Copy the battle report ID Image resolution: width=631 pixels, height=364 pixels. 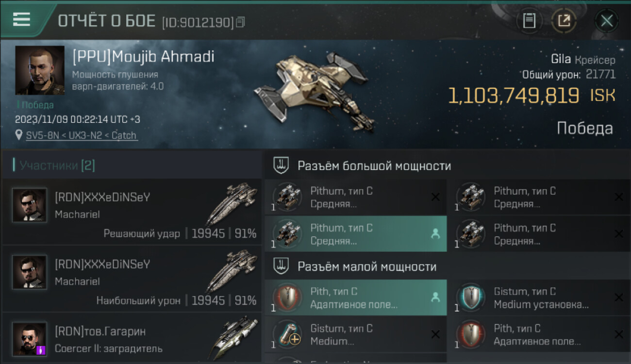[x=241, y=22]
